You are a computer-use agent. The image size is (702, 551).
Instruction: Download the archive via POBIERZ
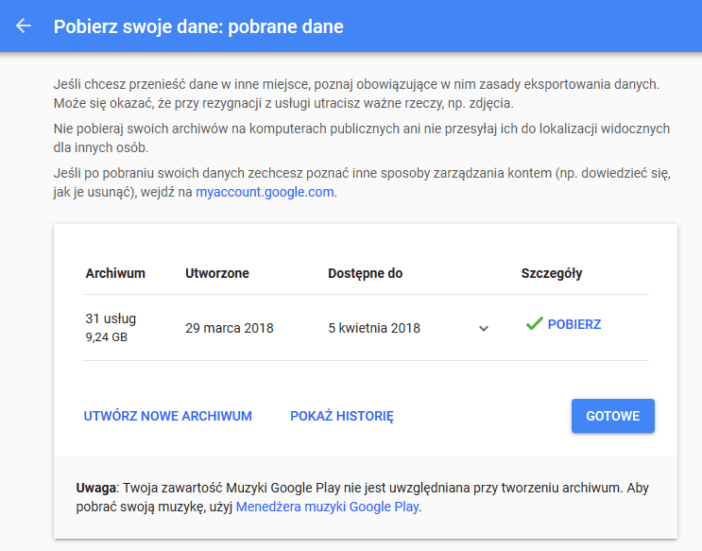click(574, 324)
